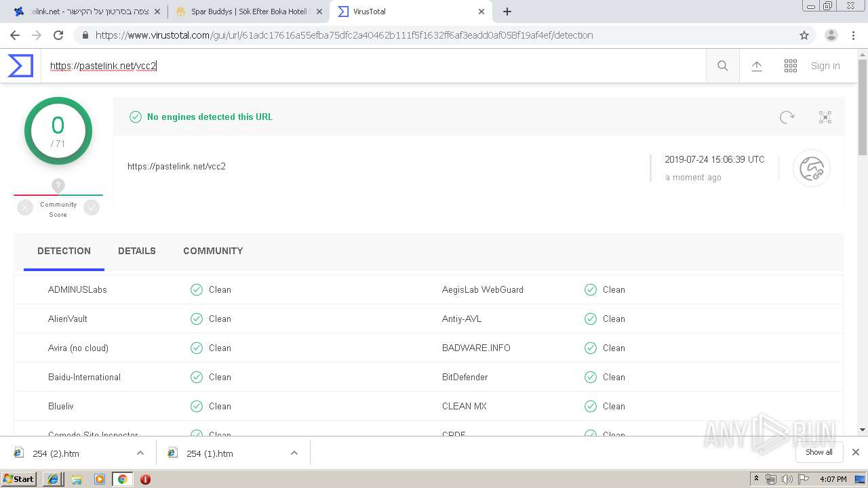Click the browser forward arrow

click(37, 35)
